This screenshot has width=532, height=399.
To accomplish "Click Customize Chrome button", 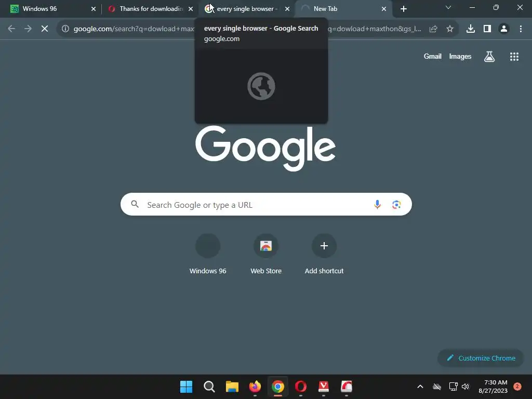I will 481,358.
